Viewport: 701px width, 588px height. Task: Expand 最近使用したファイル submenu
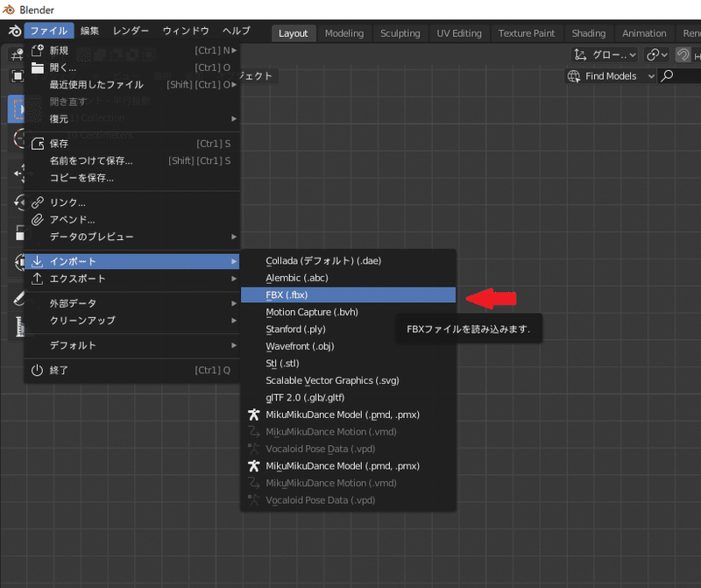[x=132, y=84]
